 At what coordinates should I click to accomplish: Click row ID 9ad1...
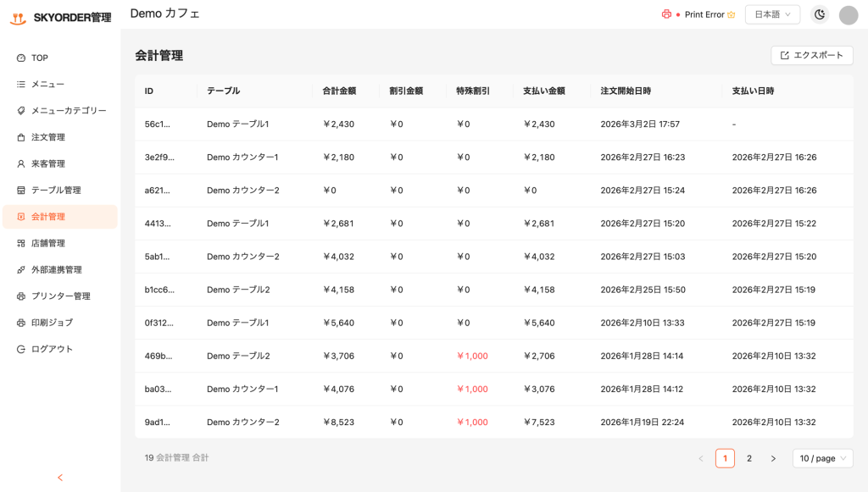click(157, 423)
